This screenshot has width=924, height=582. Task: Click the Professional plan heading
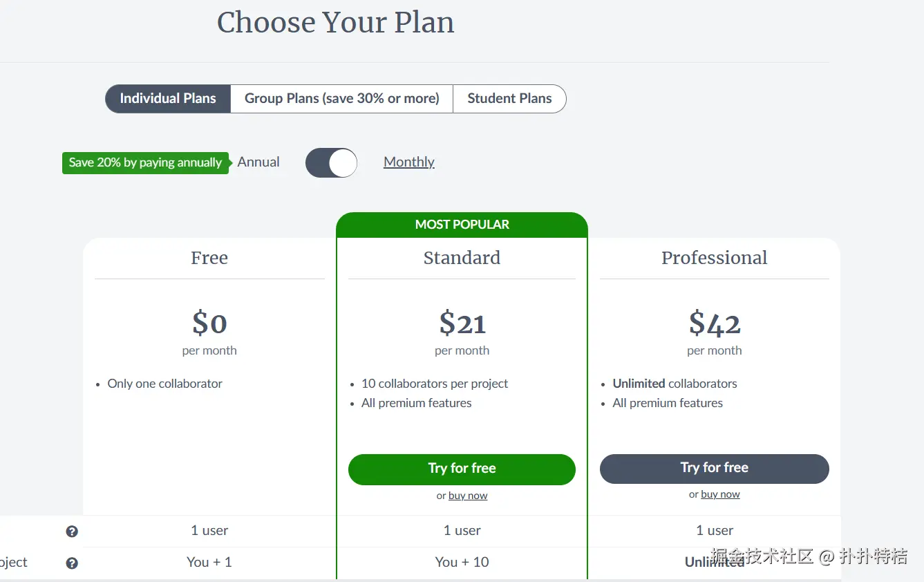tap(714, 258)
